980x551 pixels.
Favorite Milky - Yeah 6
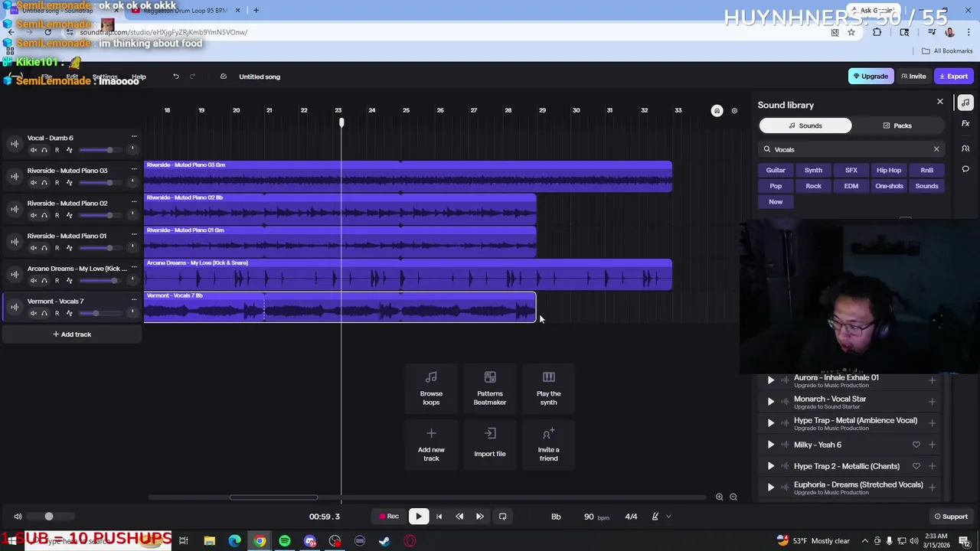pyautogui.click(x=916, y=445)
